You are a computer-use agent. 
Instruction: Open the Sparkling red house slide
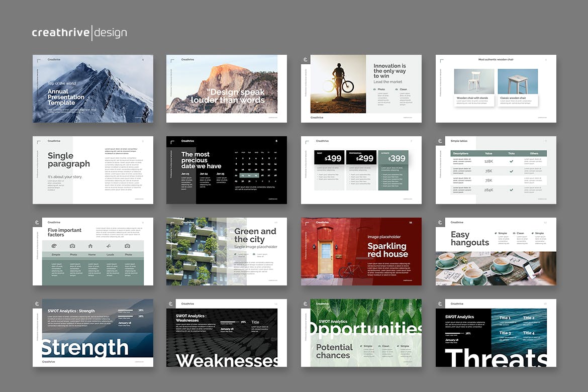(361, 251)
